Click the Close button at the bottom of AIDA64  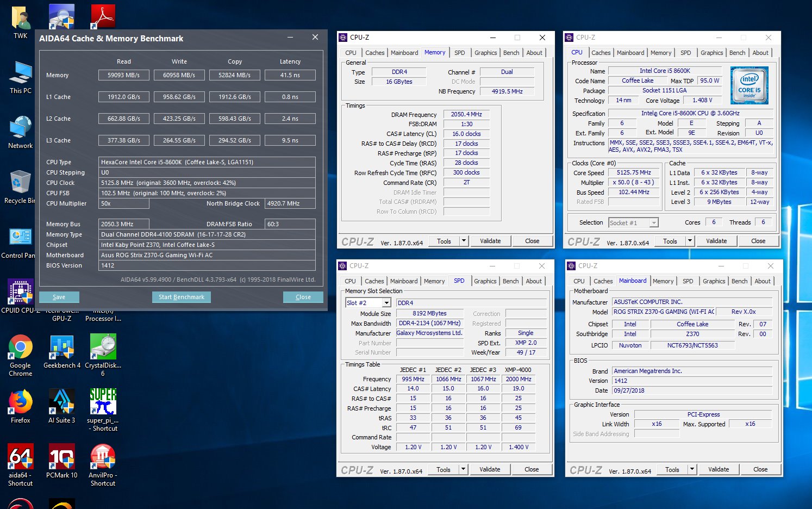303,297
